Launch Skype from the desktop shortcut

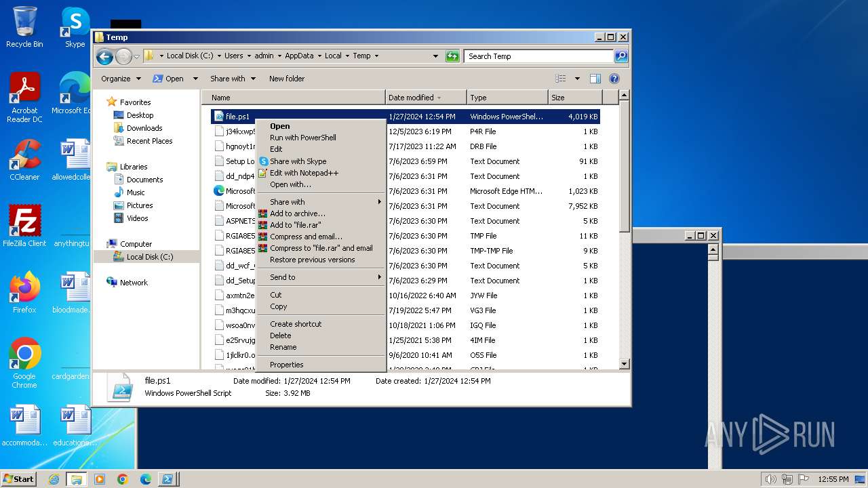(75, 27)
